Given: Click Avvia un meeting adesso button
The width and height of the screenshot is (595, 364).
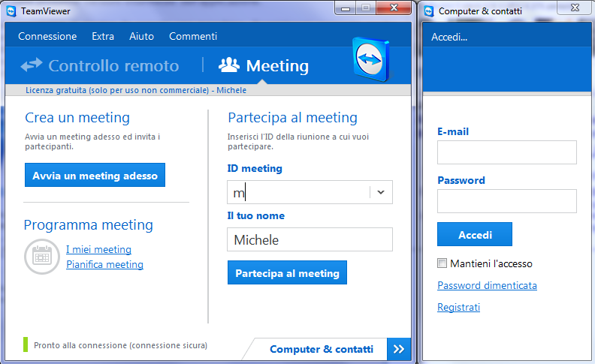Looking at the screenshot, I should click(x=95, y=175).
